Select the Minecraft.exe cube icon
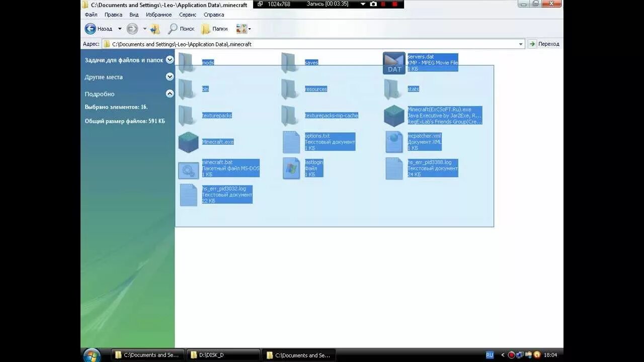Screen dimensions: 644x362 coord(188,142)
